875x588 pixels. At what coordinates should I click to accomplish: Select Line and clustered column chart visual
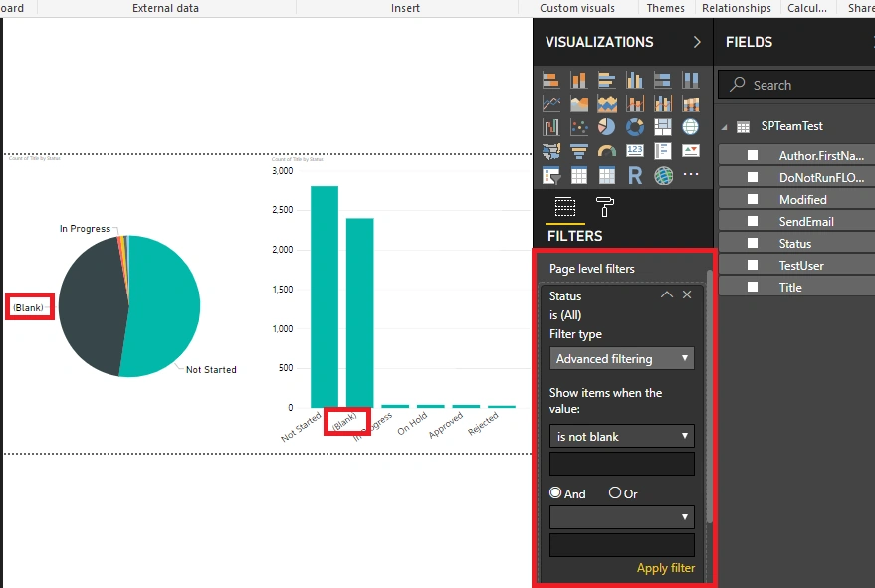point(662,103)
